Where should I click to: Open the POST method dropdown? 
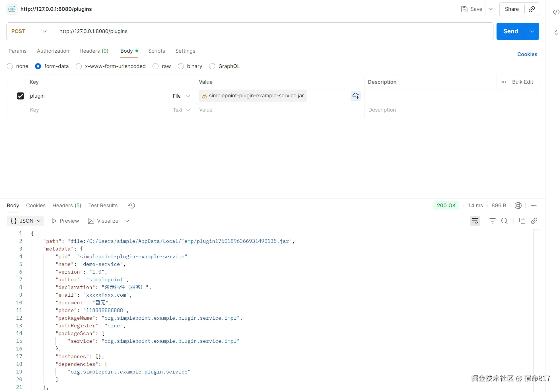[x=28, y=31]
